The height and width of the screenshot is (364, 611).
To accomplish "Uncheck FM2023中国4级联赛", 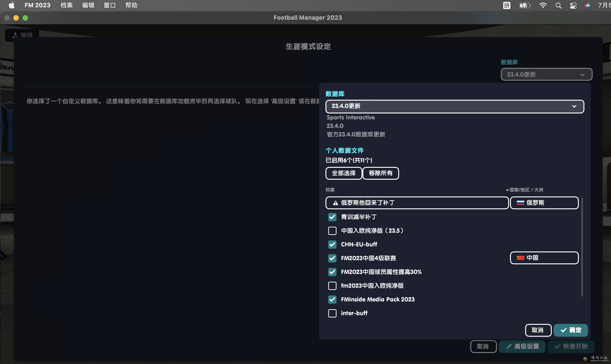I will (x=332, y=258).
